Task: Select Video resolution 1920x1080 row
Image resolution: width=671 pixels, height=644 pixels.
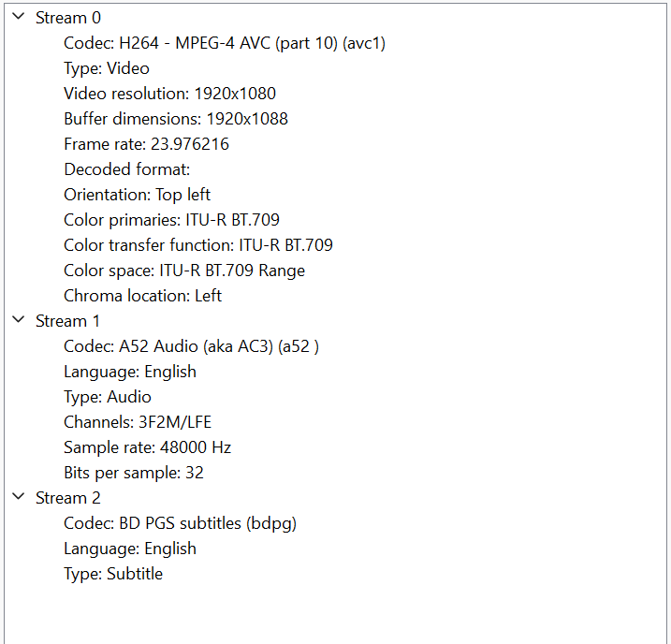Action: click(170, 94)
